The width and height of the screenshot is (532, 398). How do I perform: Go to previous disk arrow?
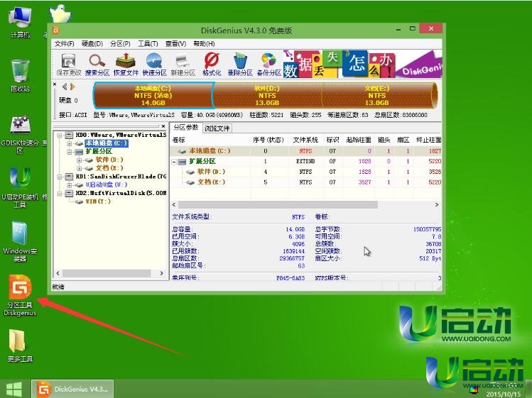65,87
